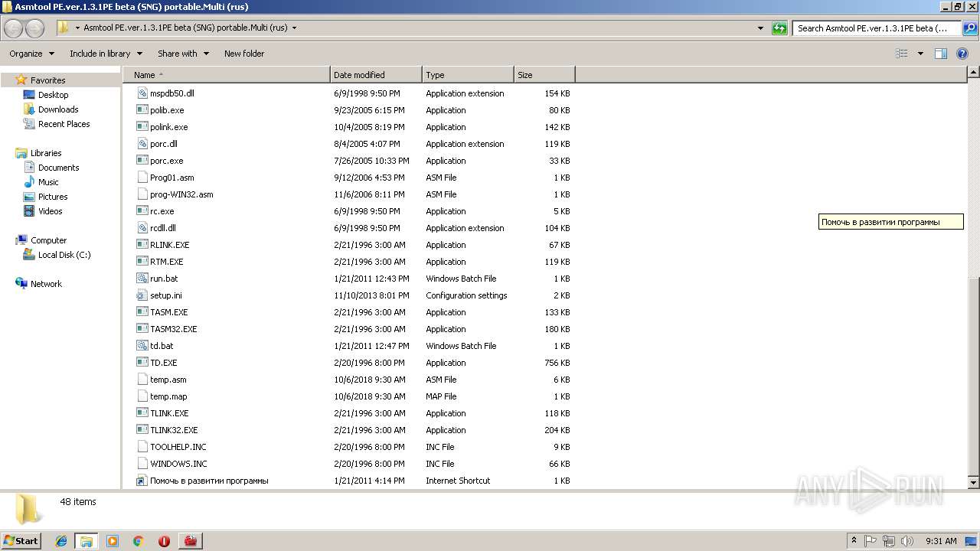Viewport: 980px width, 551px height.
Task: Select Favorites in navigation pane
Action: pos(47,80)
